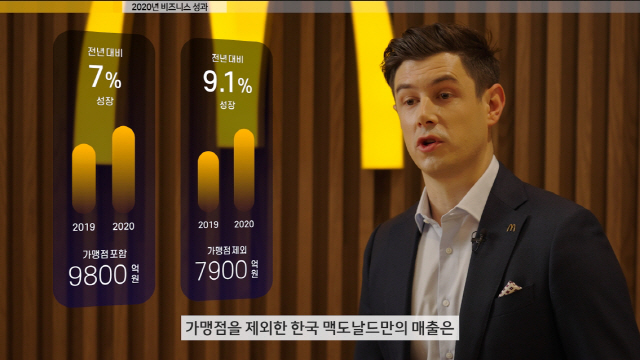Click the '9.1%' growth figure

click(x=227, y=82)
